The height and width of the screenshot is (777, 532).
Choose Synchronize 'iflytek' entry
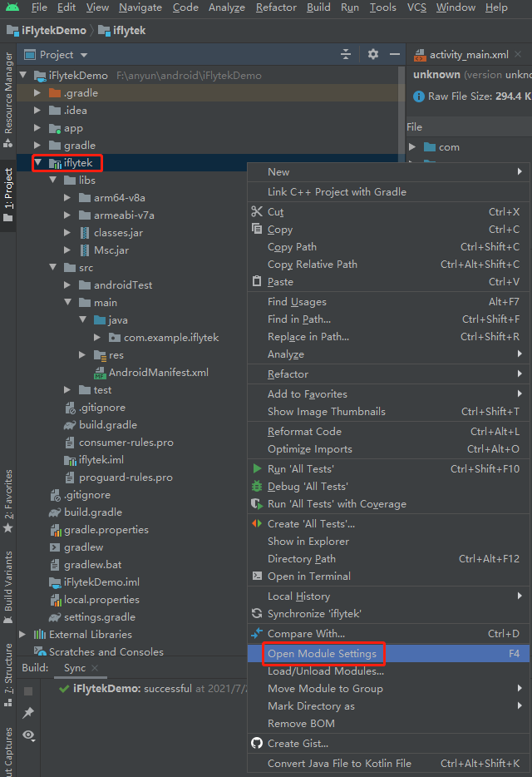(389, 613)
